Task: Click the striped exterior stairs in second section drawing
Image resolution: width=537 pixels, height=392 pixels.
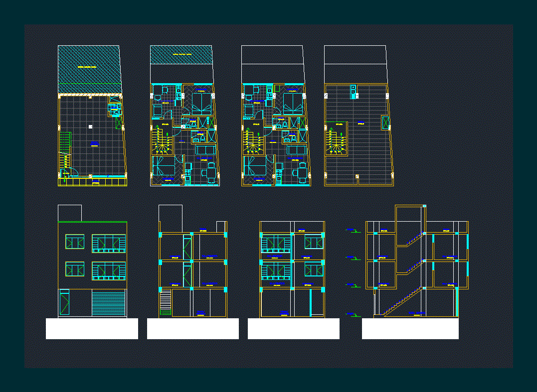Action: point(166,302)
